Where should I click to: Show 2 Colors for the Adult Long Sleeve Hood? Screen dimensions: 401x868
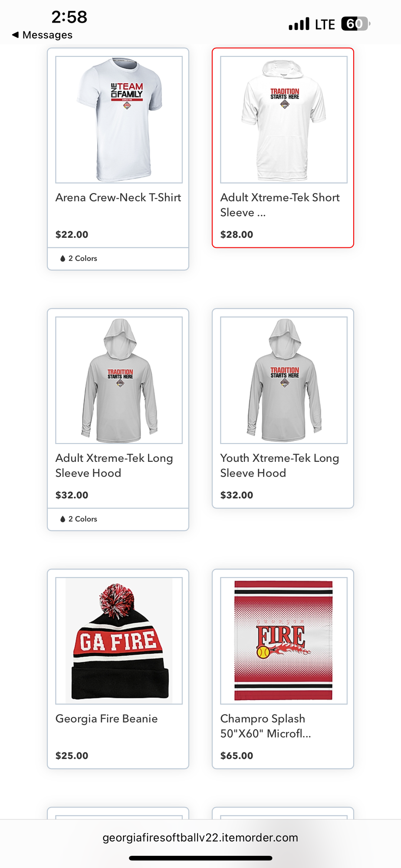pyautogui.click(x=83, y=519)
